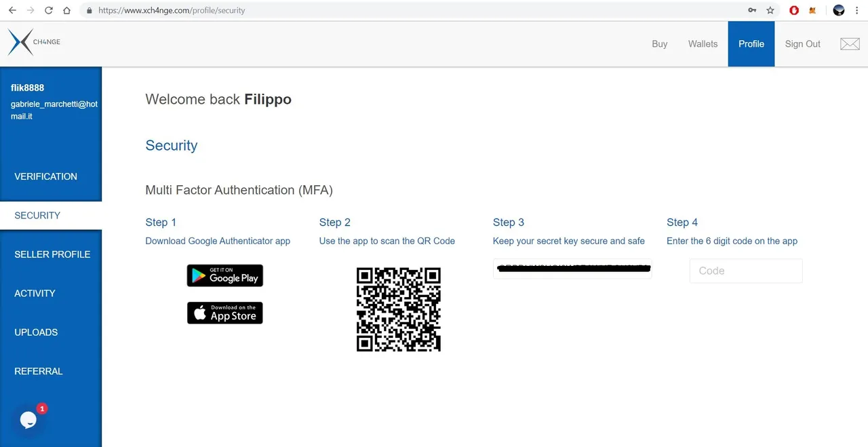Click the browser address bar URL
Screen dimensions: 868x447
tap(172, 10)
